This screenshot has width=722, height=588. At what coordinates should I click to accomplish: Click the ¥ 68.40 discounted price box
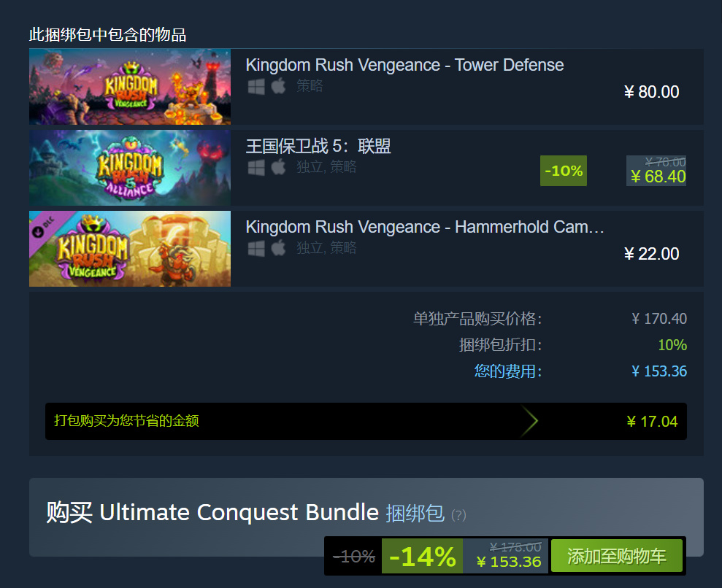[x=656, y=171]
